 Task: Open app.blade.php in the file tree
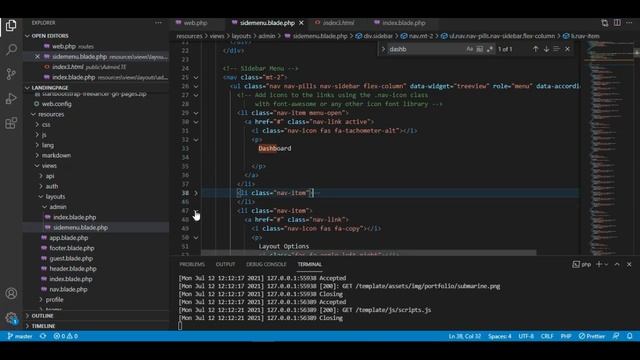[69, 238]
